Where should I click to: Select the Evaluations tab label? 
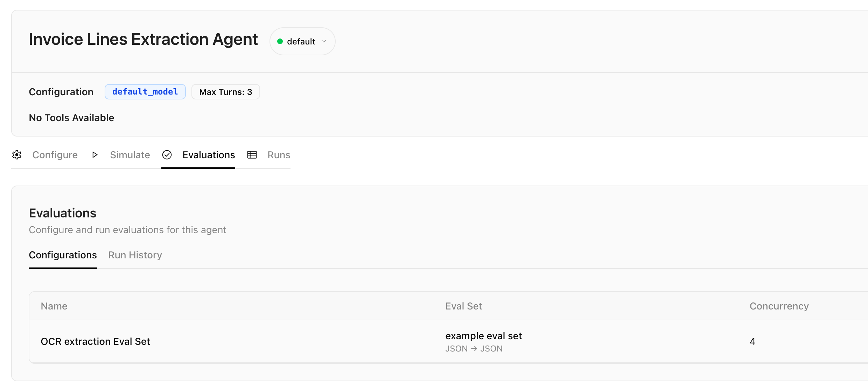[209, 155]
